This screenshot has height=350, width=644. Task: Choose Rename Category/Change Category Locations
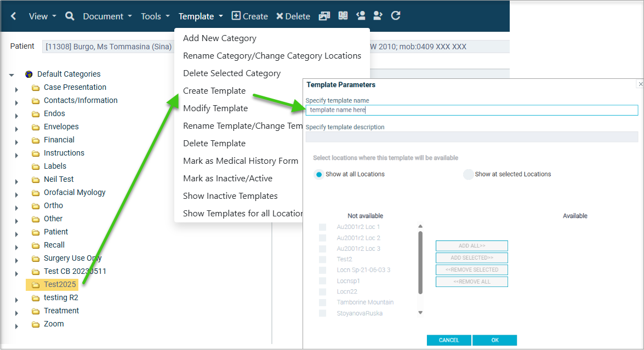(x=272, y=56)
